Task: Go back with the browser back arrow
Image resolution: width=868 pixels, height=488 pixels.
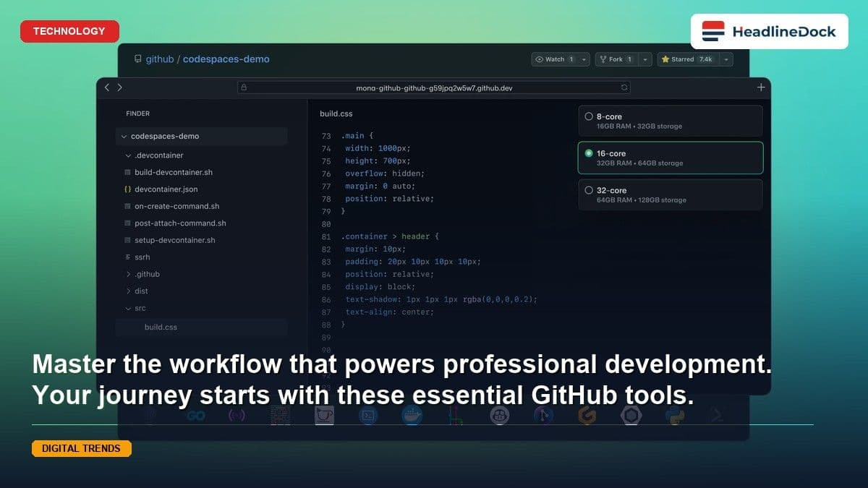Action: (x=107, y=87)
